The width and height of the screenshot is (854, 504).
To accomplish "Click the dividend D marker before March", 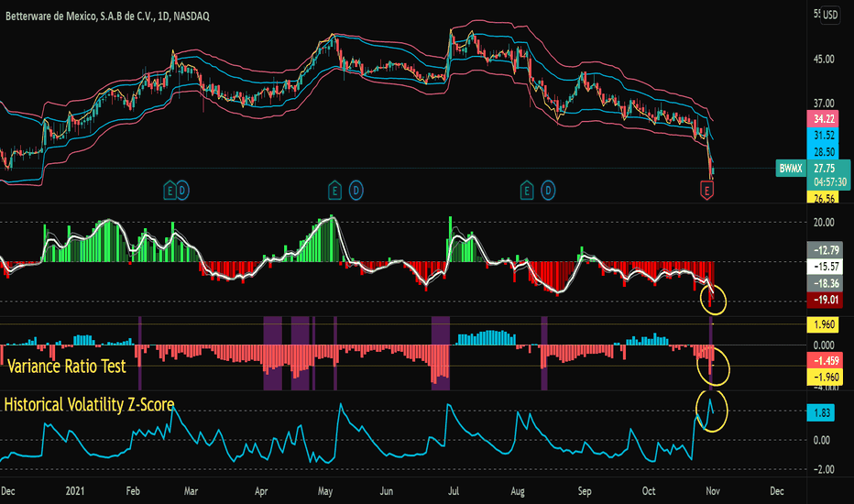I will [x=182, y=191].
